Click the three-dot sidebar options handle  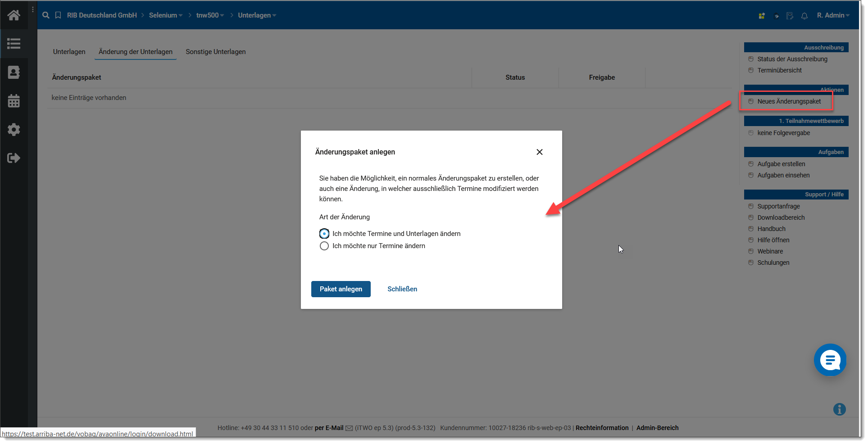[x=33, y=9]
